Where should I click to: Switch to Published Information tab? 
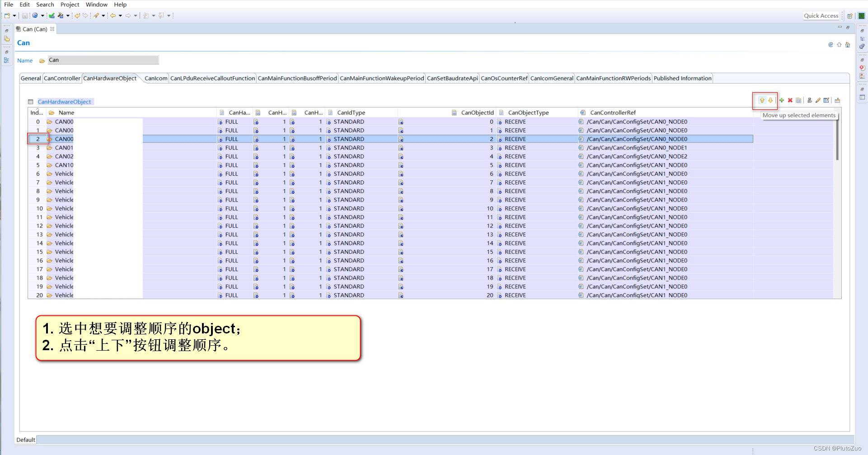coord(682,78)
